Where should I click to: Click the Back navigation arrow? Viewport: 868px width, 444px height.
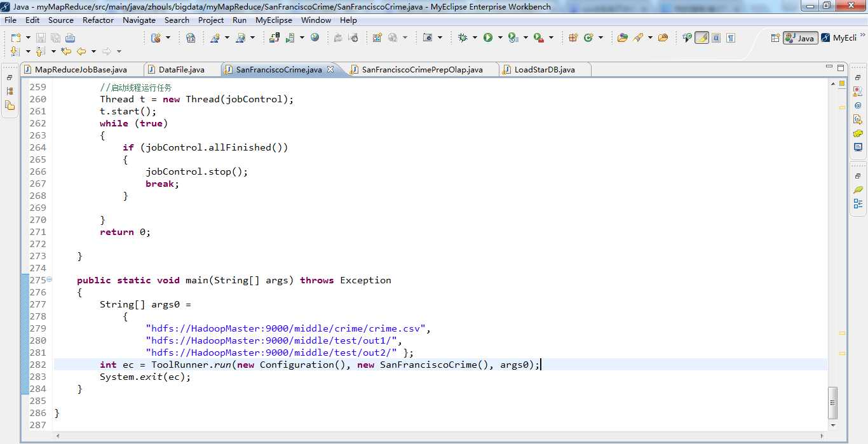(x=81, y=51)
